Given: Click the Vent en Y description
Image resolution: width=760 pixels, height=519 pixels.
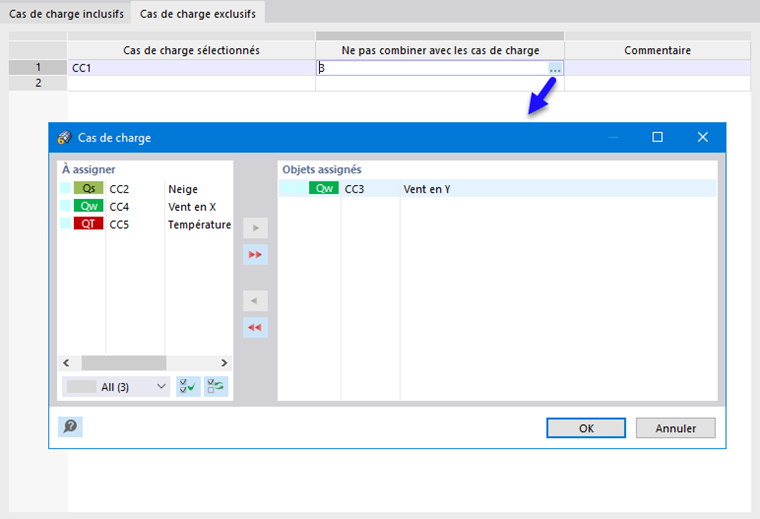Looking at the screenshot, I should coord(427,189).
